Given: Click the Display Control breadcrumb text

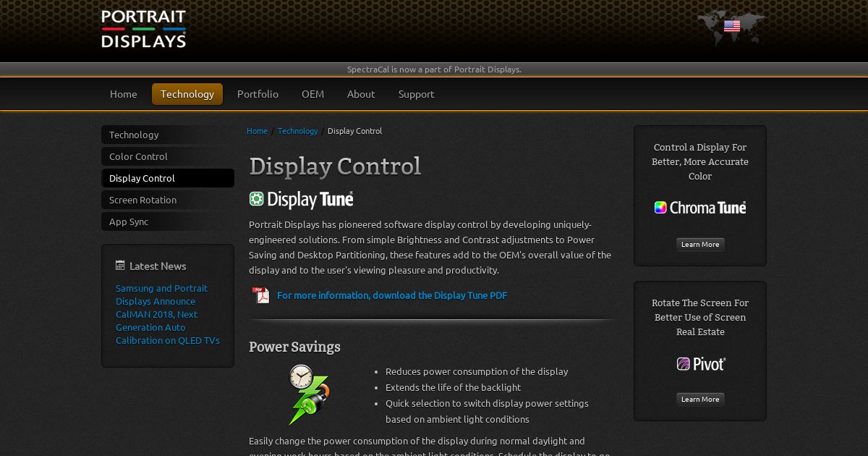Looking at the screenshot, I should click(x=354, y=131).
